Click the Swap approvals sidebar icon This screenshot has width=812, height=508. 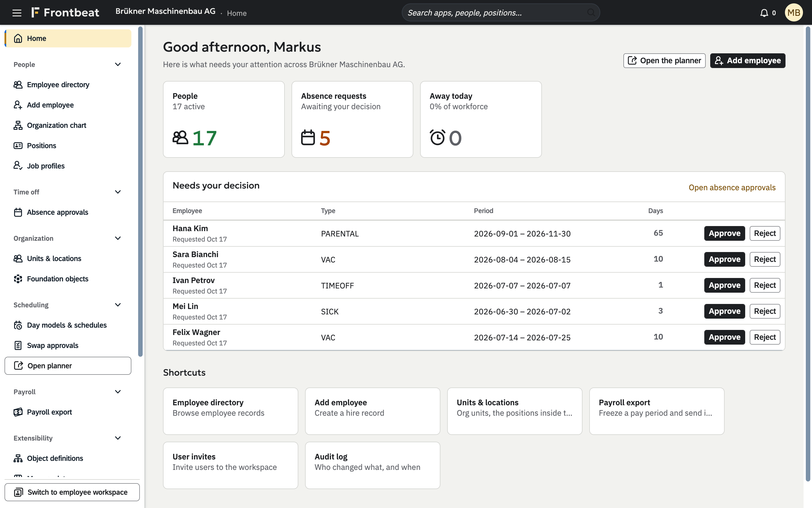point(18,345)
